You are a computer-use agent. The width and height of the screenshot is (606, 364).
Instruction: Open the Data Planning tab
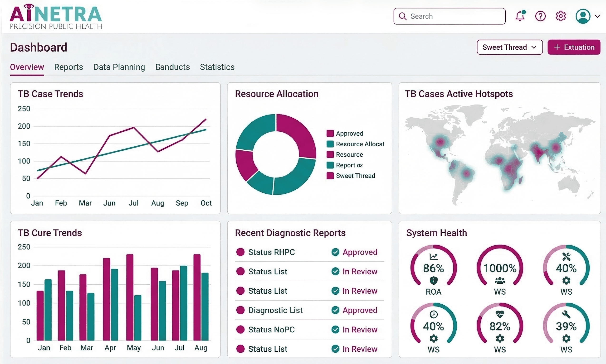119,67
